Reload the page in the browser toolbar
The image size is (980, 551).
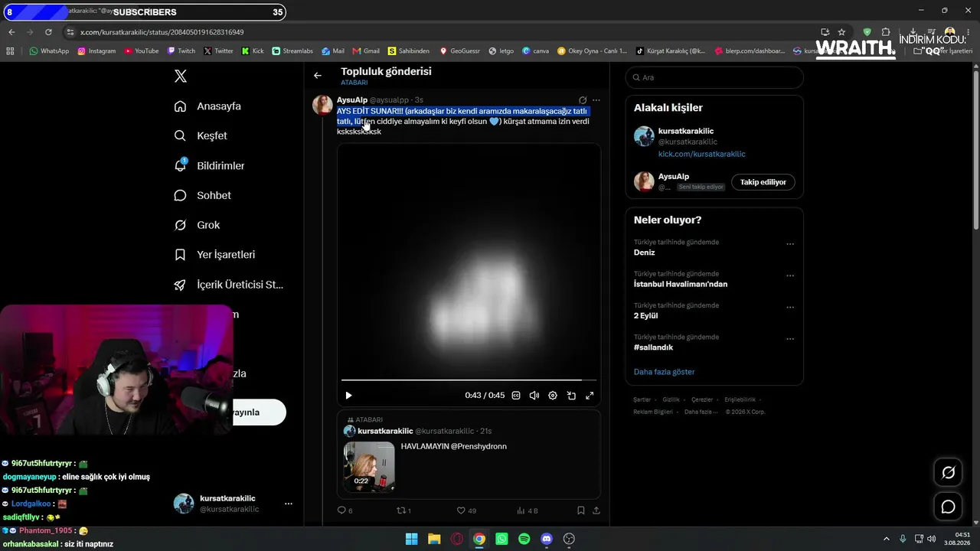click(x=48, y=32)
